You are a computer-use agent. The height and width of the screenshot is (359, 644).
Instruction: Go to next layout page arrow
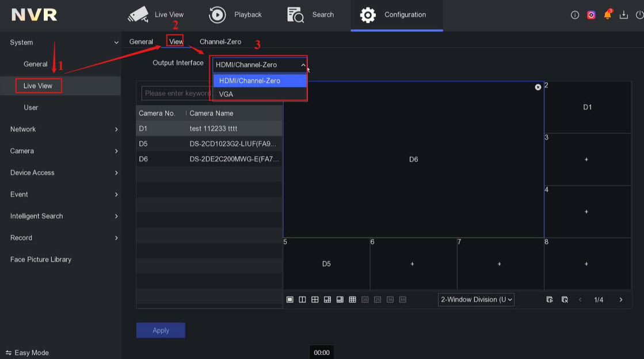pos(620,300)
